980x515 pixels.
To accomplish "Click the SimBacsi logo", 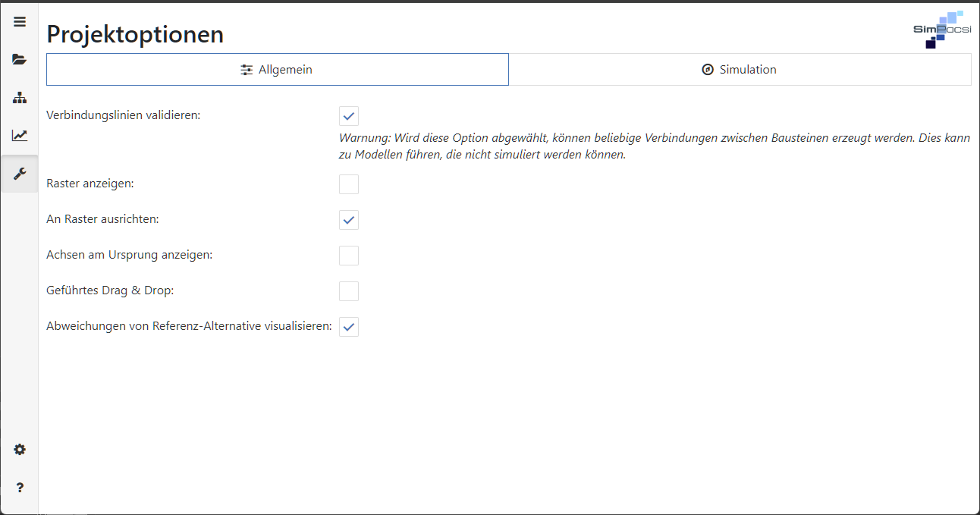I will pyautogui.click(x=941, y=30).
